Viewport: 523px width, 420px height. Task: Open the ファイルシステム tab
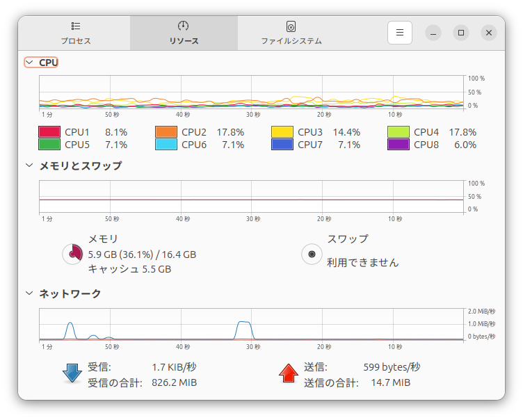point(291,33)
